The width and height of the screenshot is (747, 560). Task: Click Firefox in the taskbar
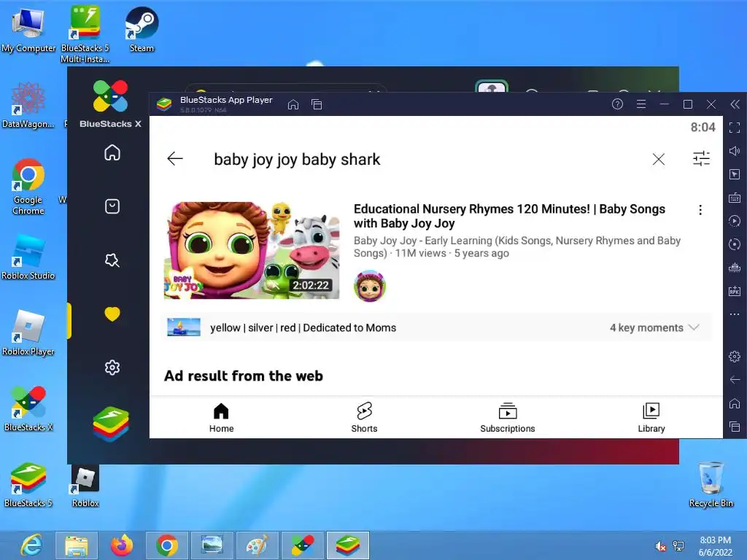(122, 545)
